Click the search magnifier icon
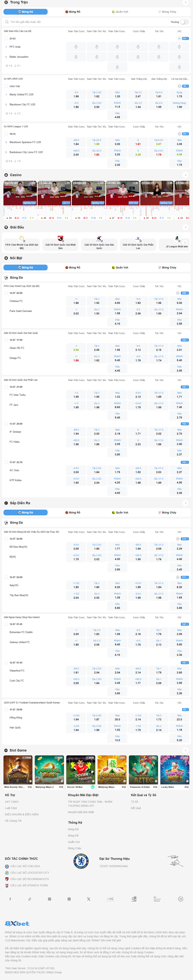This screenshot has width=193, height=980. tap(7, 22)
